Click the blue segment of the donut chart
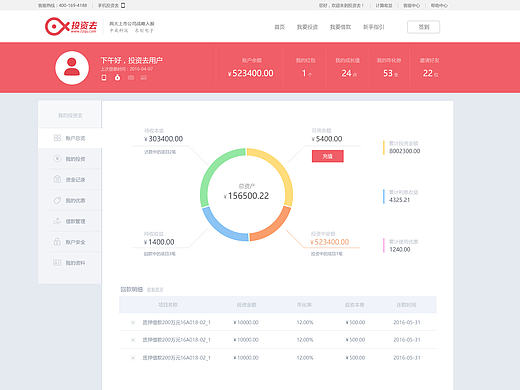 point(221,227)
